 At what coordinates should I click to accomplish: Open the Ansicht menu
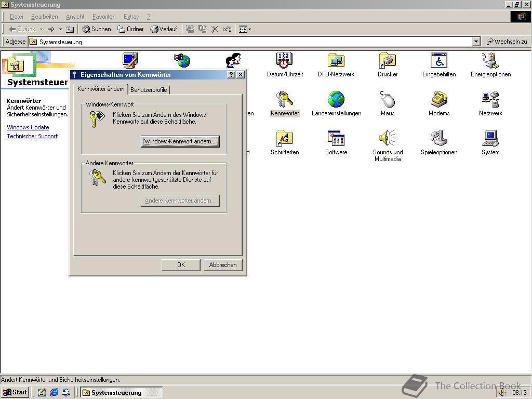[x=75, y=17]
